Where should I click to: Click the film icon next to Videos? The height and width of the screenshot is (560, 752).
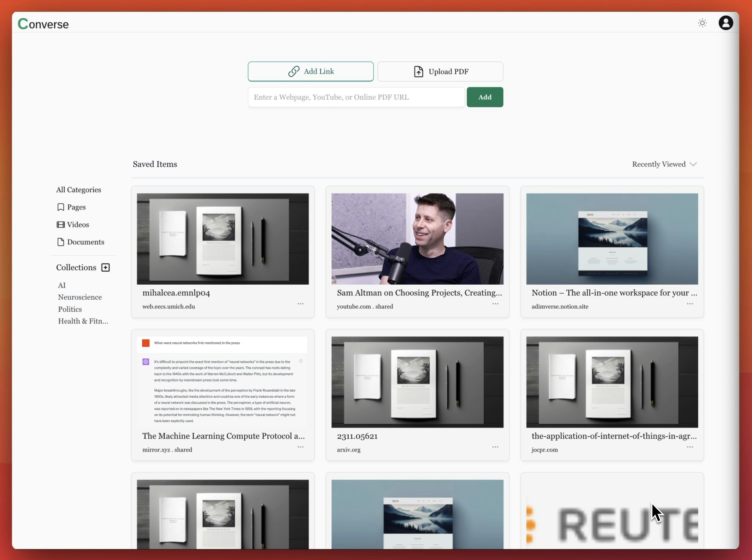[x=60, y=225]
